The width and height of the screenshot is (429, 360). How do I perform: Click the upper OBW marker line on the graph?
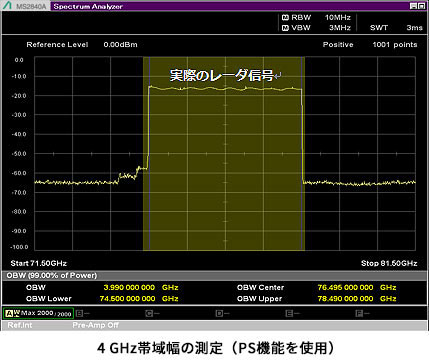pos(302,153)
